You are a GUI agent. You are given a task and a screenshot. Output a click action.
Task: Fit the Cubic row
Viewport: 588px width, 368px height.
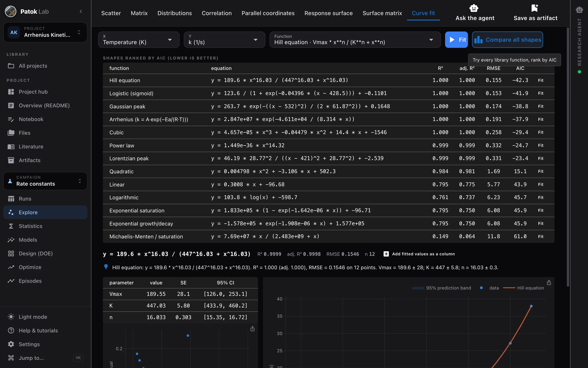pyautogui.click(x=541, y=132)
